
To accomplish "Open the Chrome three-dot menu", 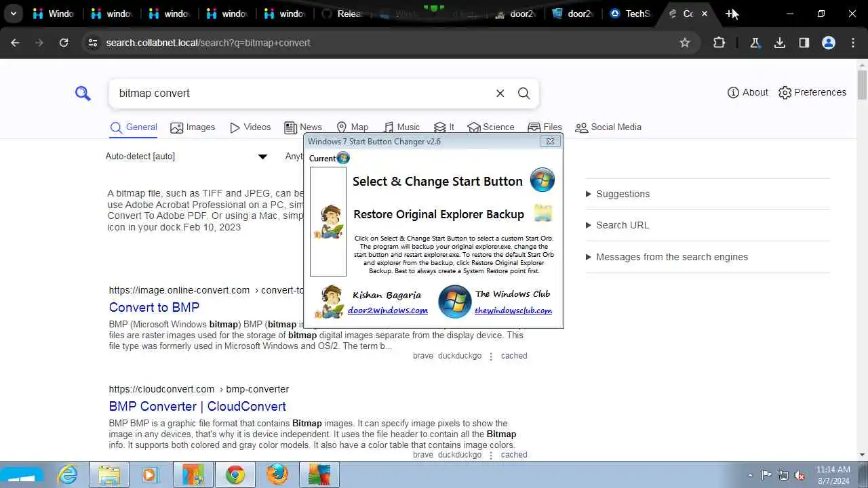I will pos(853,43).
